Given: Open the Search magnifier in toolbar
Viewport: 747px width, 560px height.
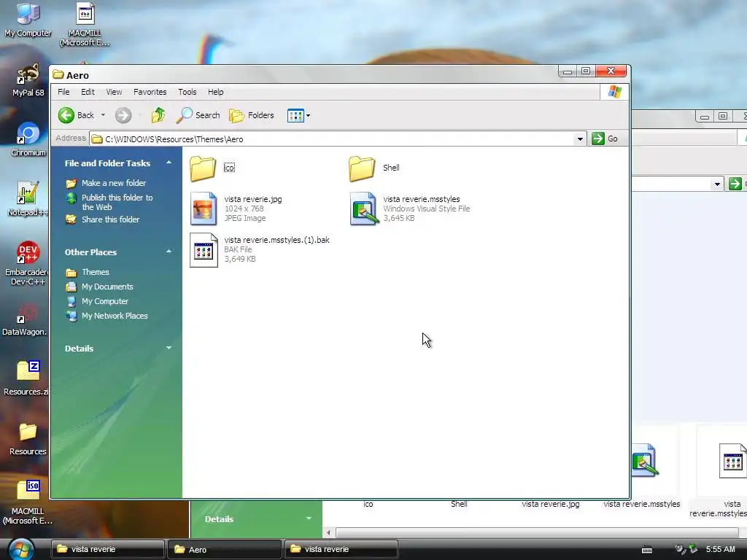Looking at the screenshot, I should [x=198, y=115].
